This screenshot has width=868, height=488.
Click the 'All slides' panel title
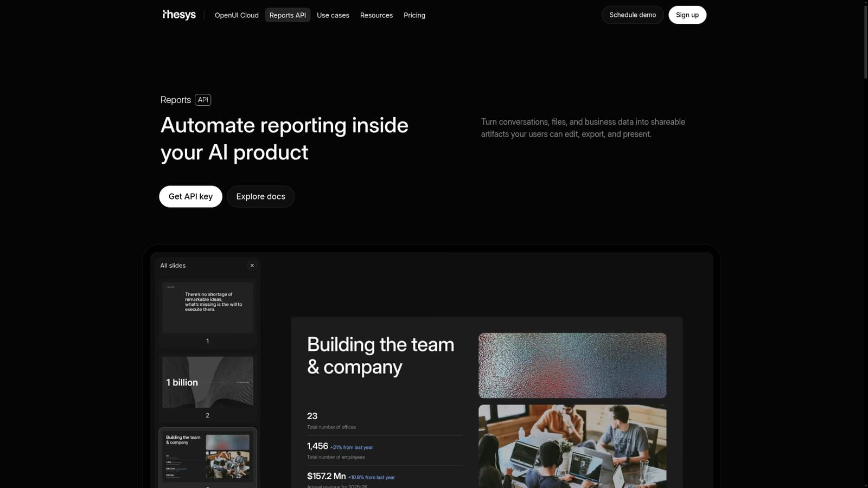click(173, 266)
